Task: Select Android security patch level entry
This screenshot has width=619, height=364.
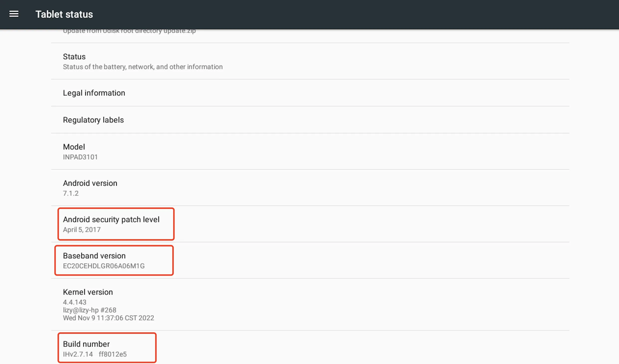Action: tap(310, 224)
